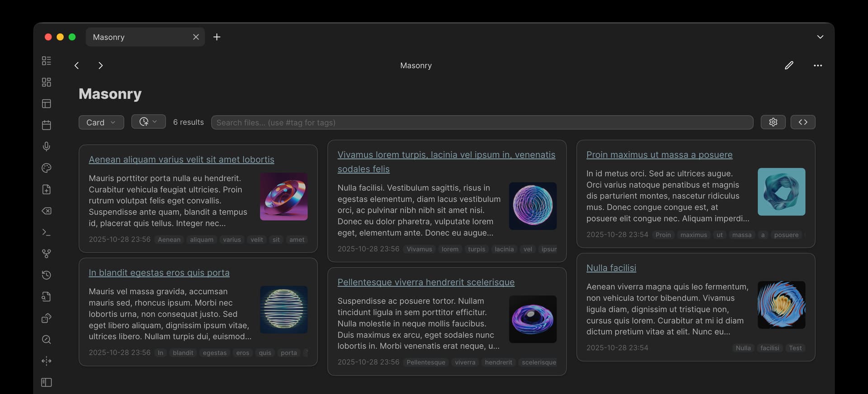Open the clock sort order dropdown

pyautogui.click(x=148, y=122)
